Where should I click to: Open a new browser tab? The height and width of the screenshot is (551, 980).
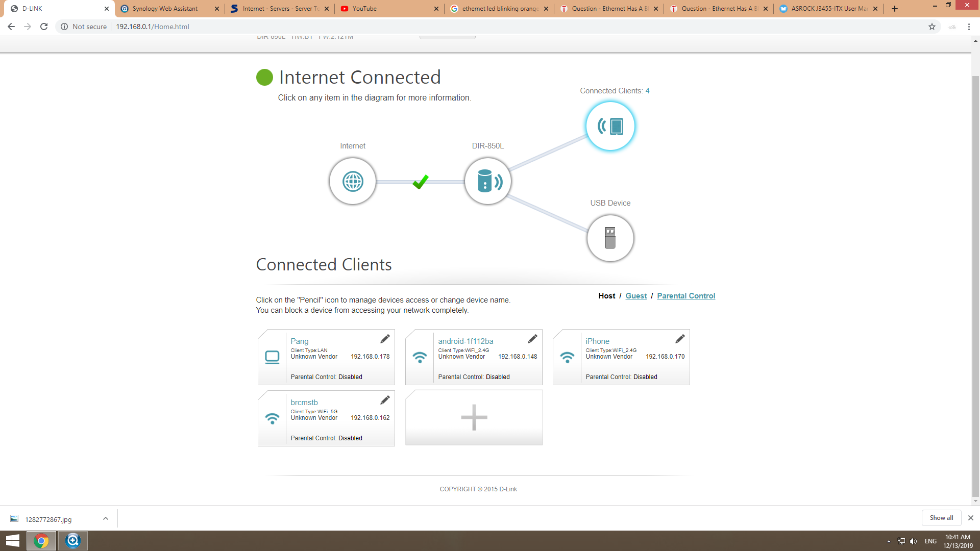coord(895,9)
